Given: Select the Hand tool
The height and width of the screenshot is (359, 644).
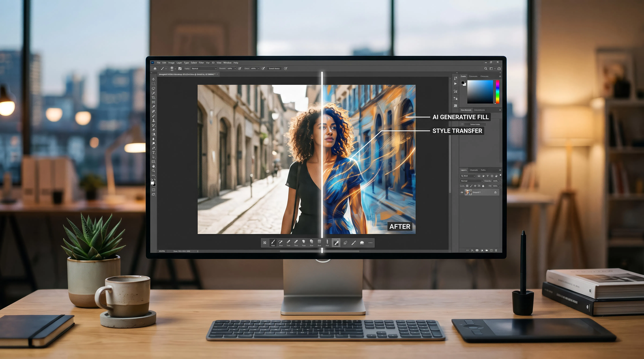Looking at the screenshot, I should coord(153,166).
